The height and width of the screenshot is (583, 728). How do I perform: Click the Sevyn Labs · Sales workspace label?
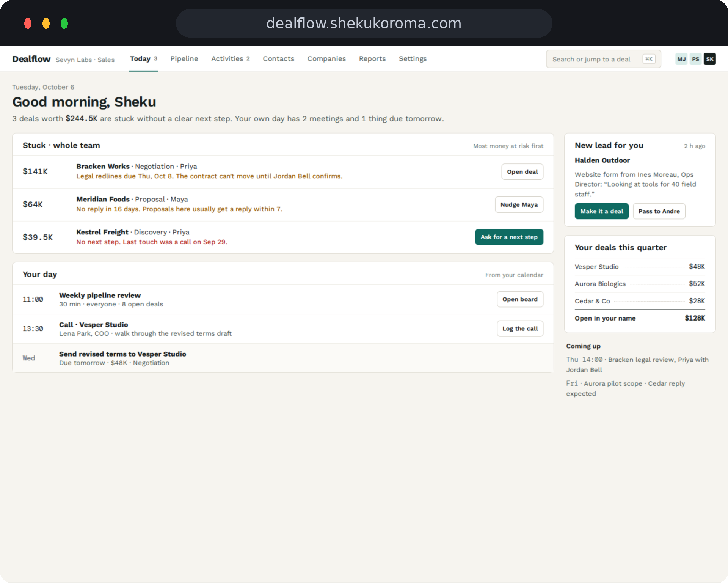[x=85, y=60]
